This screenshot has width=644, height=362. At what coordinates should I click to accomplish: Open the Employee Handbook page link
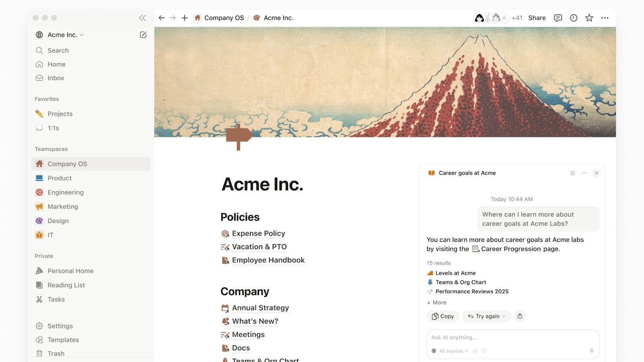coord(268,260)
